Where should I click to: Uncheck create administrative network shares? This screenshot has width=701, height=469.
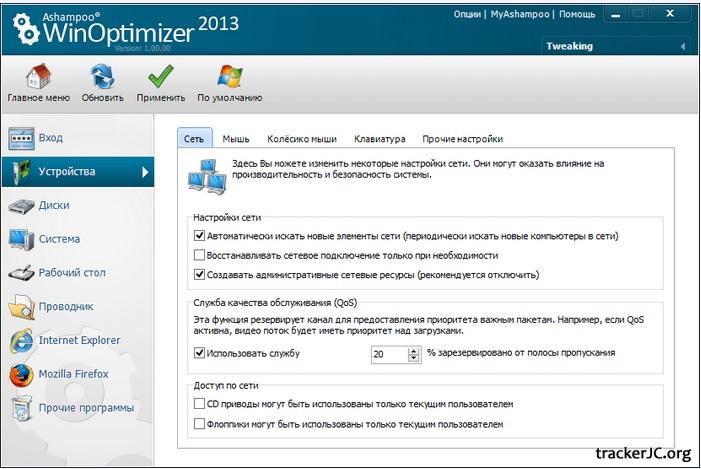199,275
